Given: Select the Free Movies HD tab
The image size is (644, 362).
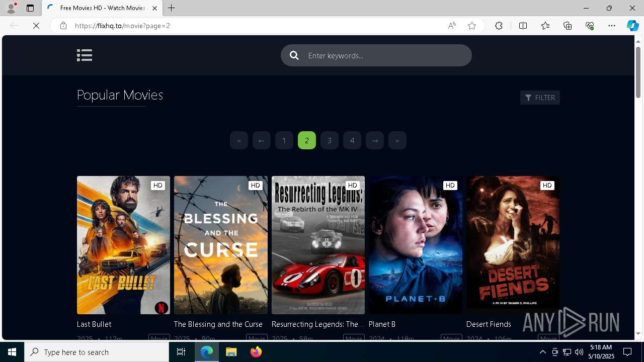Looking at the screenshot, I should [102, 8].
